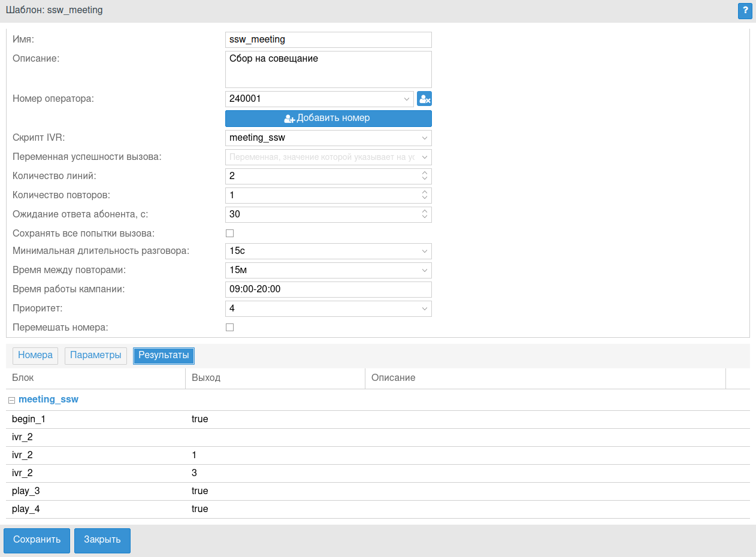Collapse the meeting_ssw tree group
756x557 pixels.
[x=12, y=400]
